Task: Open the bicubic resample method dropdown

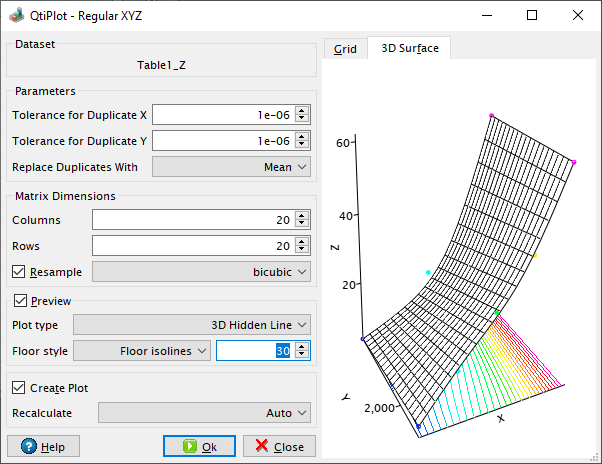Action: pyautogui.click(x=201, y=272)
